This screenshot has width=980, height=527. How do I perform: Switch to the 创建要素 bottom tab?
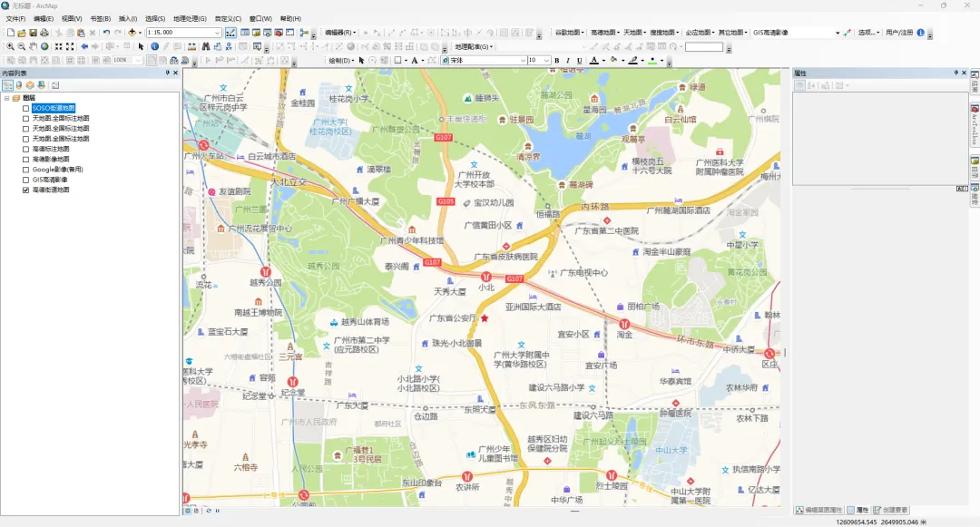tap(891, 510)
